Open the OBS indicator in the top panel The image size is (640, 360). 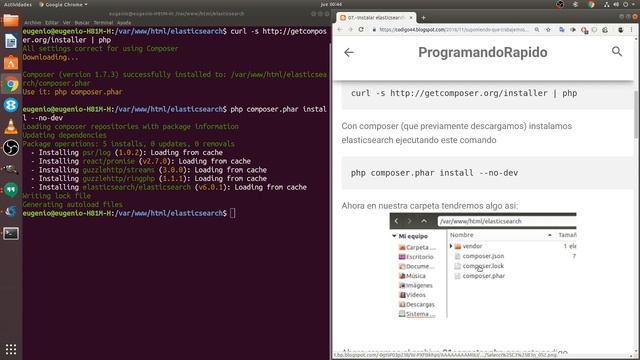click(560, 4)
